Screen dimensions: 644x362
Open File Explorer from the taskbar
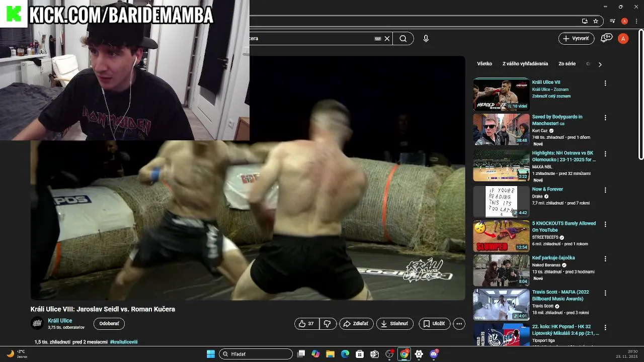[330, 354]
